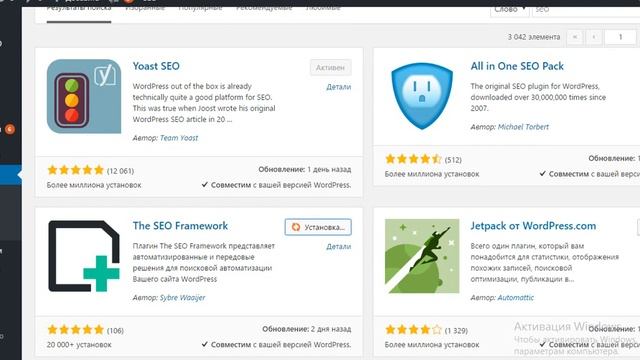
Task: Go to first page with « button
Action: pos(575,37)
